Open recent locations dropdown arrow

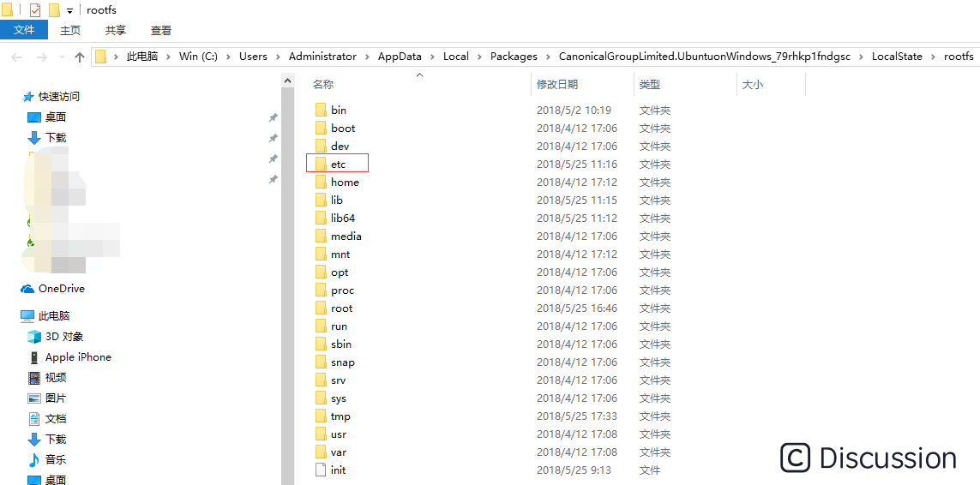(61, 57)
